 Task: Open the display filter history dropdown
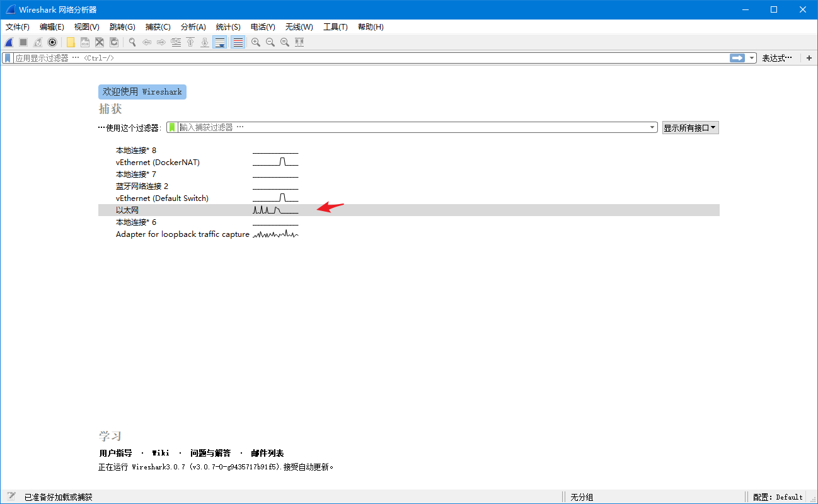pos(752,58)
